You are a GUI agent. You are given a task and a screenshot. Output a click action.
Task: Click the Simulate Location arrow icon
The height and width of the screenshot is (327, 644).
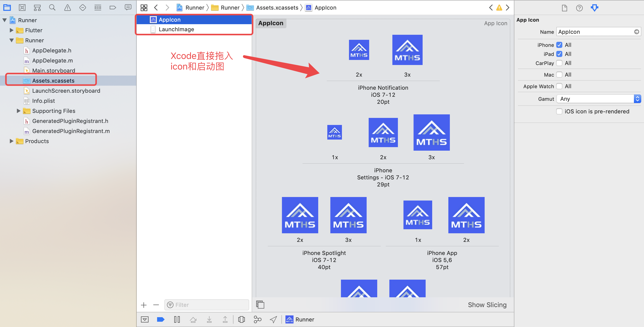[x=273, y=319]
